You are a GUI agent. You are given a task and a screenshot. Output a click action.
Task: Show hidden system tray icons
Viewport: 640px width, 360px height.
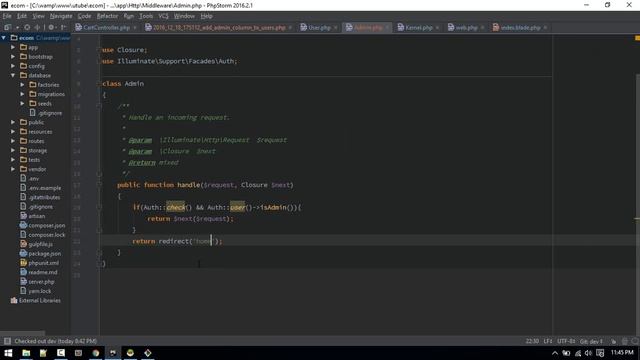pyautogui.click(x=555, y=353)
